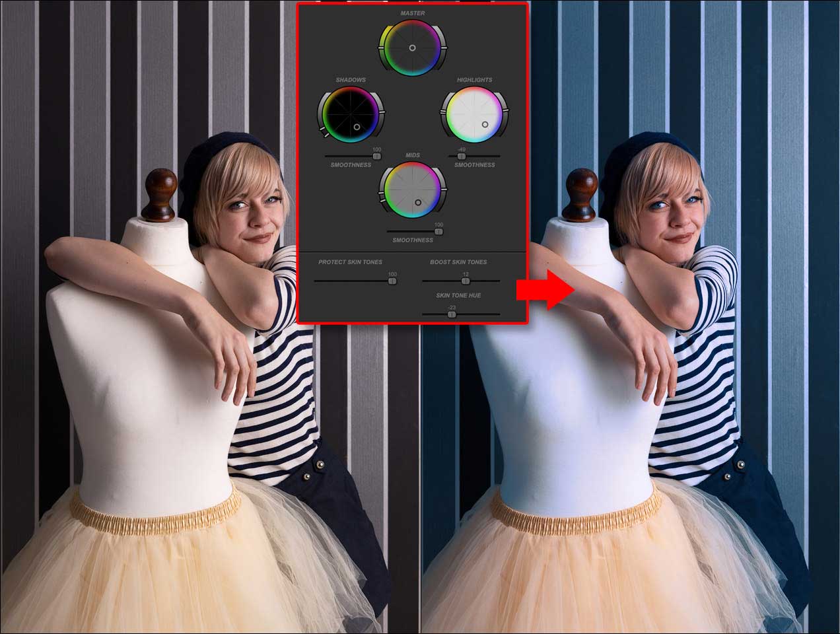Image resolution: width=840 pixels, height=634 pixels.
Task: Click the SKIN TONE HUE label
Action: 458,295
